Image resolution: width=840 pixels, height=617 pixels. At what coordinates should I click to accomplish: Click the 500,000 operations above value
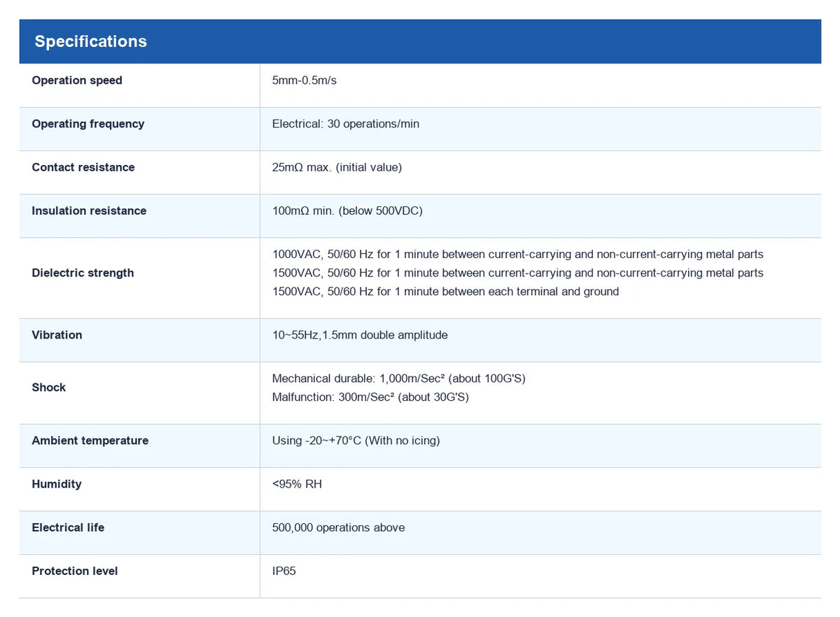tap(339, 527)
